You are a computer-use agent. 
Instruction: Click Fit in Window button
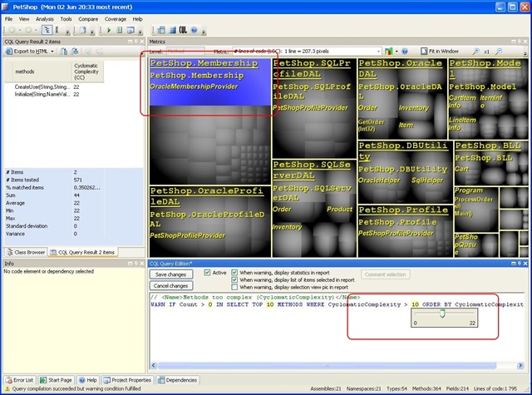(x=440, y=52)
